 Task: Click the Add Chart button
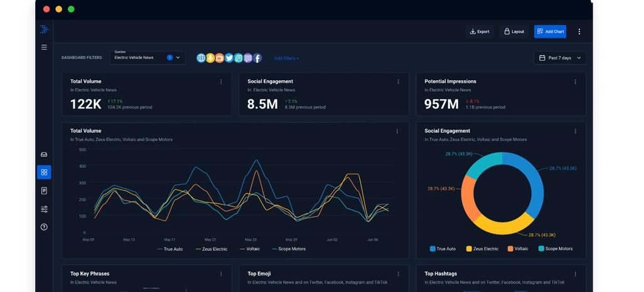[550, 31]
